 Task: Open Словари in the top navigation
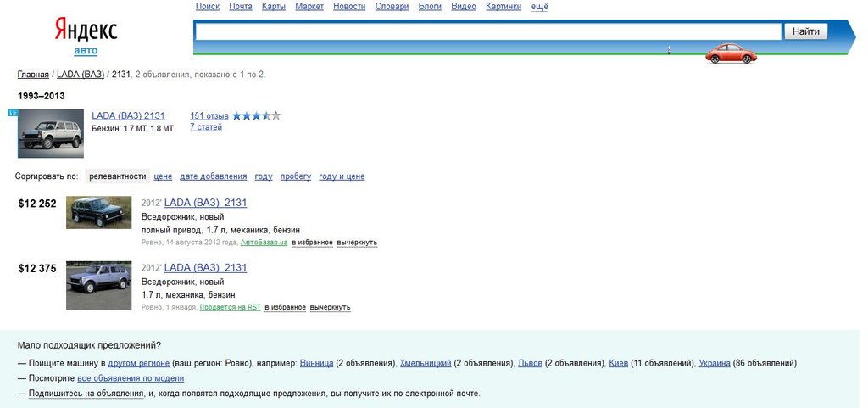click(x=392, y=7)
